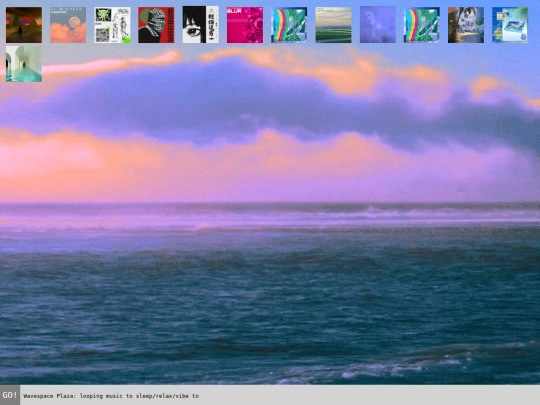Select the dark orange landscape album cover

click(24, 25)
